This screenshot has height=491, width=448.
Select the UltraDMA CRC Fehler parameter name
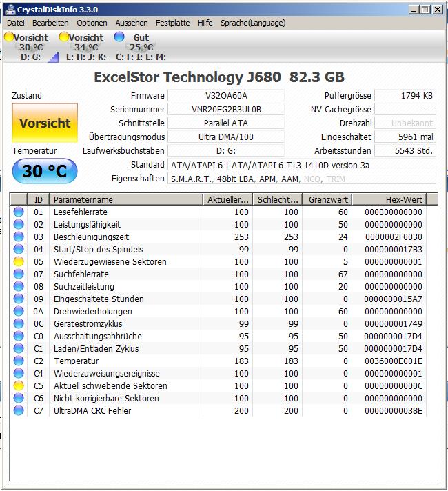coord(92,410)
